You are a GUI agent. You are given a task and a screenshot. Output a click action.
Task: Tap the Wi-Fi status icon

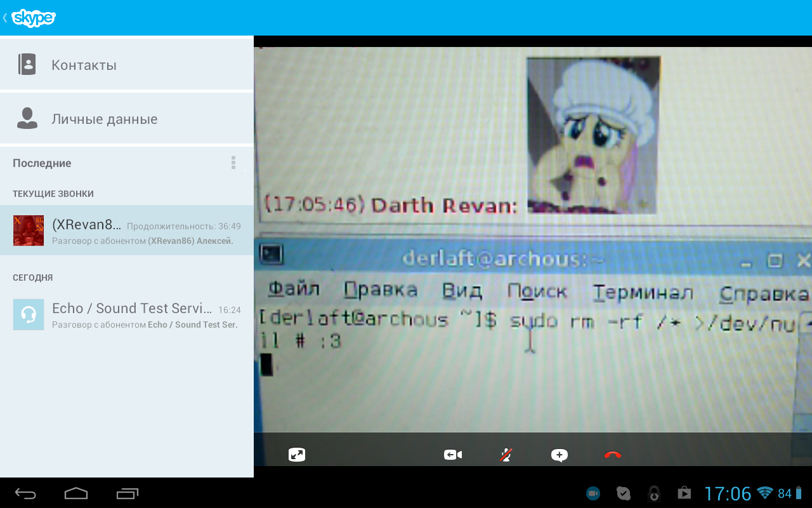765,493
